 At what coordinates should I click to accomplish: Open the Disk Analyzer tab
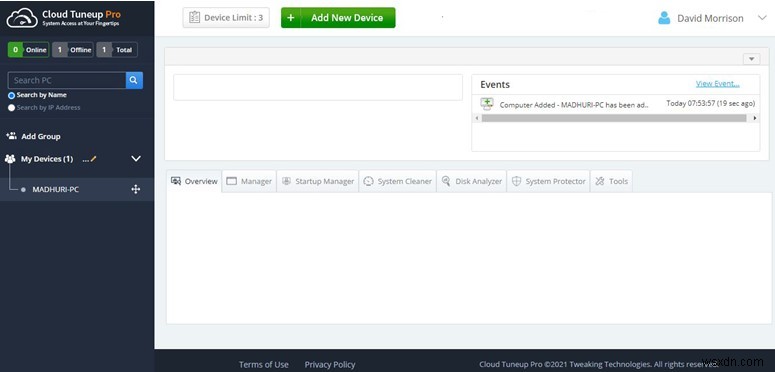click(x=472, y=181)
